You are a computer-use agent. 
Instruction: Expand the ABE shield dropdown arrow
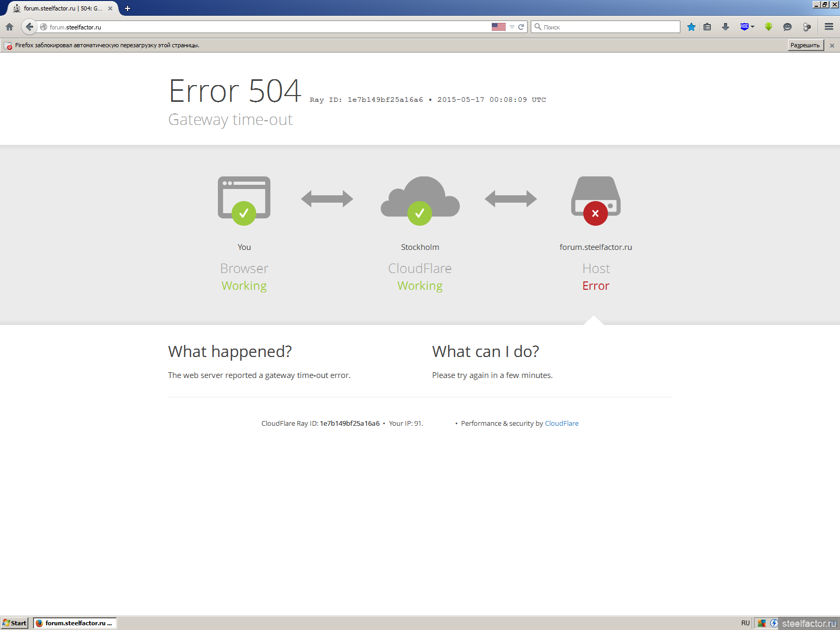click(753, 27)
